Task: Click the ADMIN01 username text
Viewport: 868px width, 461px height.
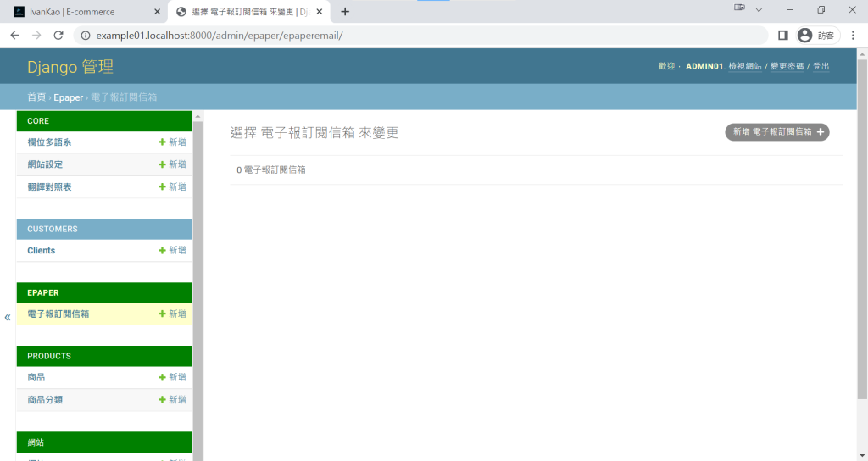Action: pos(704,66)
